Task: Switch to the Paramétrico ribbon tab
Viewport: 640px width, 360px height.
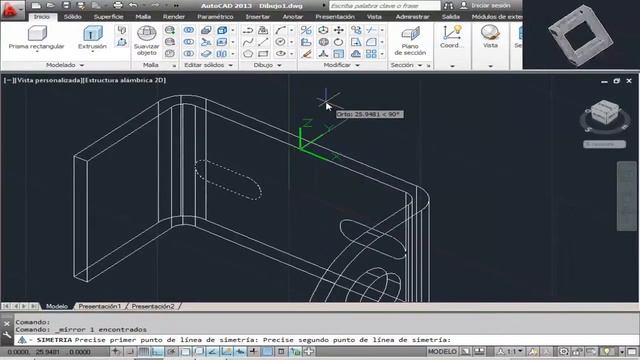Action: point(215,17)
